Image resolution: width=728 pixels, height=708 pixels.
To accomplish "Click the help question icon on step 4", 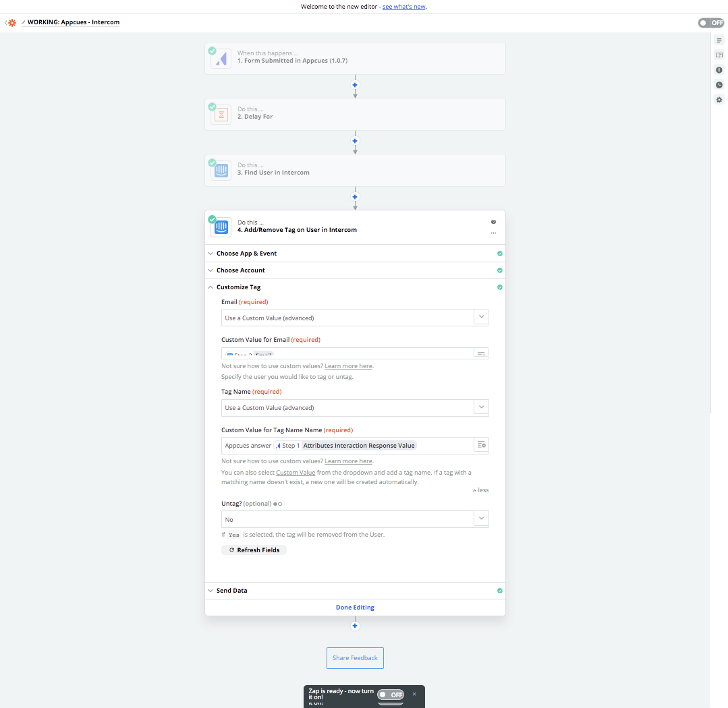I will pyautogui.click(x=493, y=222).
